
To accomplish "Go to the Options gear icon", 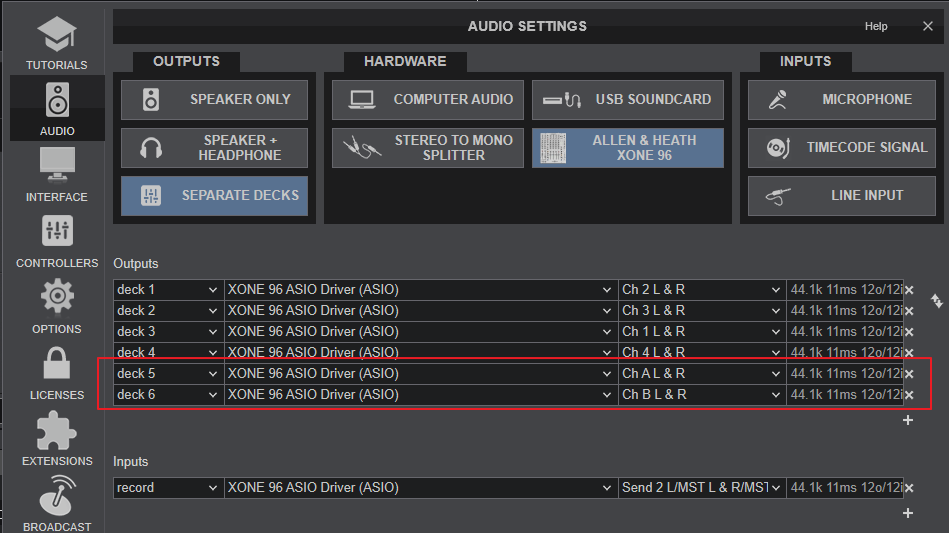I will (56, 305).
